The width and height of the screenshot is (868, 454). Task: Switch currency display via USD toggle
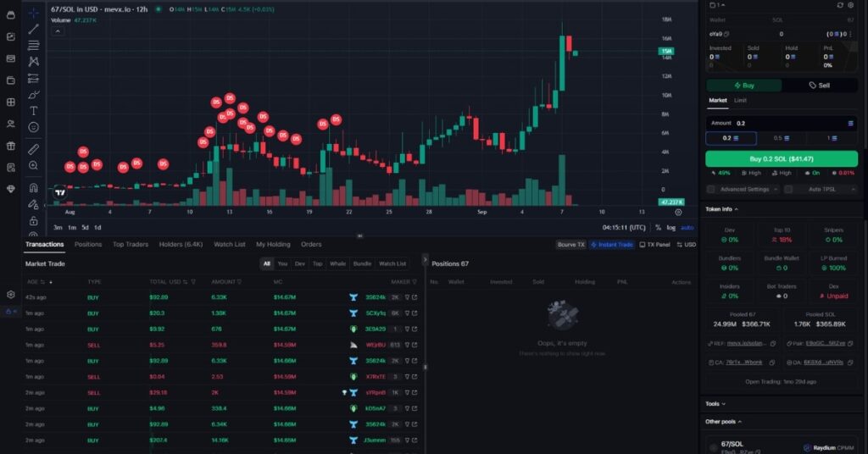click(687, 245)
